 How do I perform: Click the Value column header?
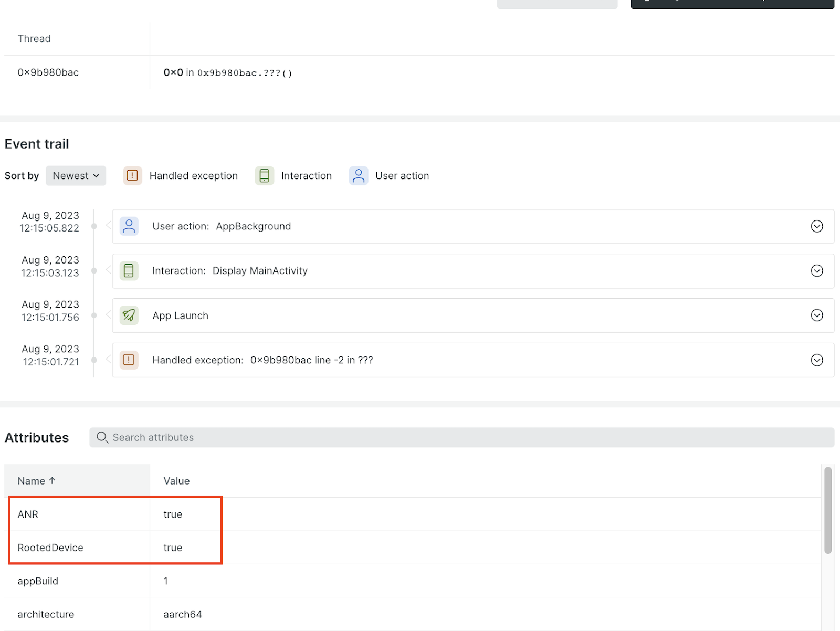click(x=176, y=481)
